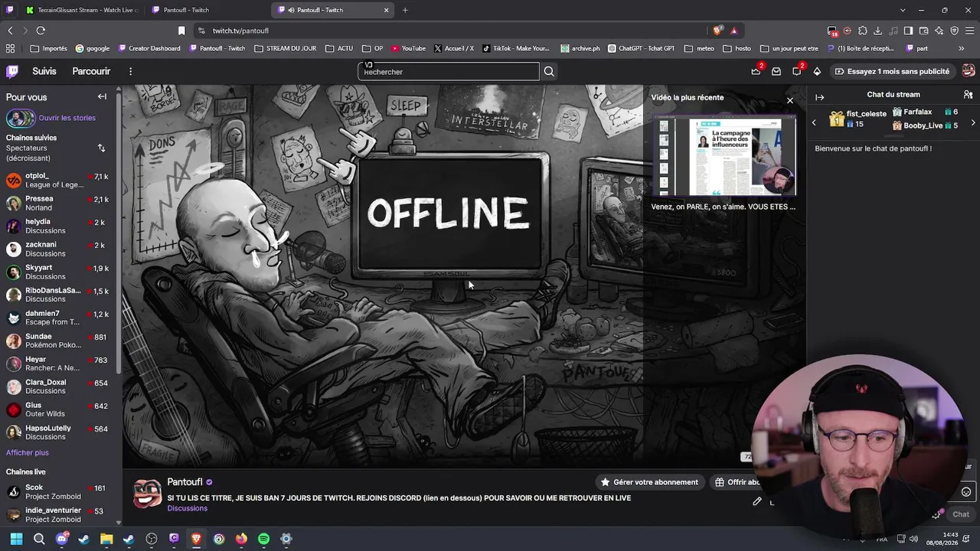The width and height of the screenshot is (980, 551).
Task: Show previous gift leaderboard entry
Action: coord(814,122)
